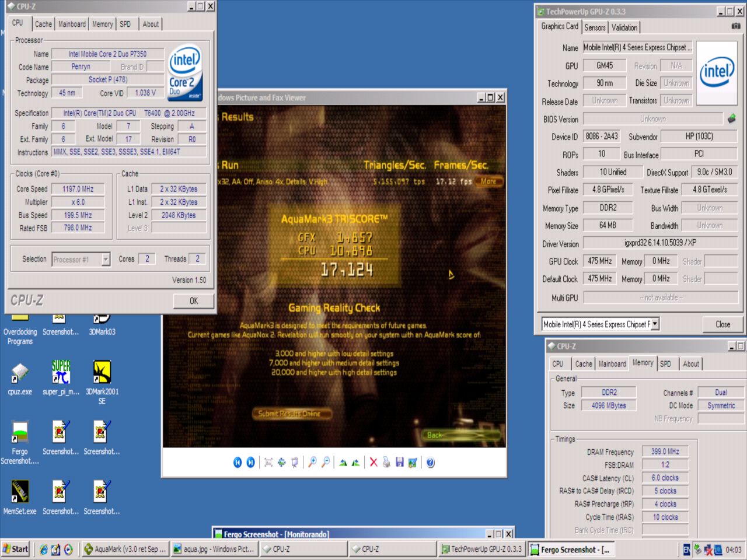Click the GPU-Z Device ID 8086 - 2A43 field
This screenshot has width=747, height=560.
602,136
